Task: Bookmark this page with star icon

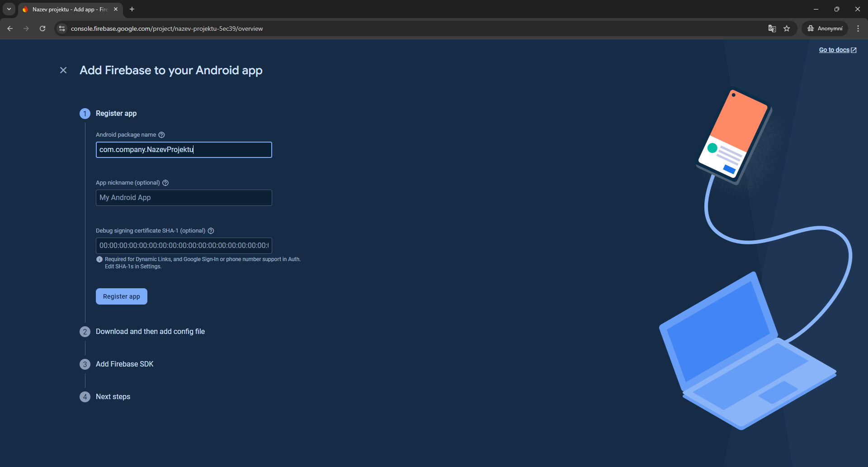Action: click(x=787, y=29)
